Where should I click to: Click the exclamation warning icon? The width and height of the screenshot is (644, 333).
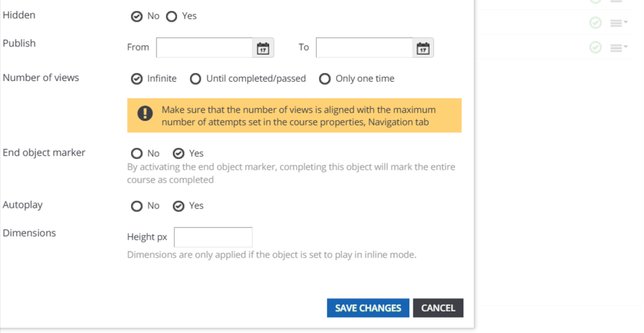point(145,115)
